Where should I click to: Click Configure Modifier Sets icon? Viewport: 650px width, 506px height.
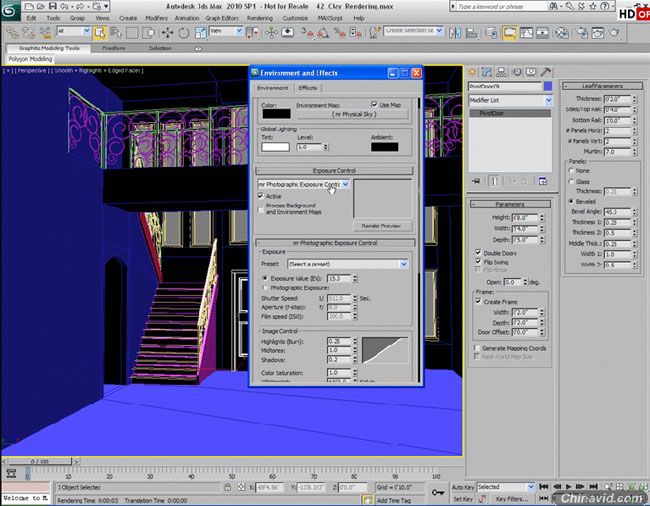541,181
